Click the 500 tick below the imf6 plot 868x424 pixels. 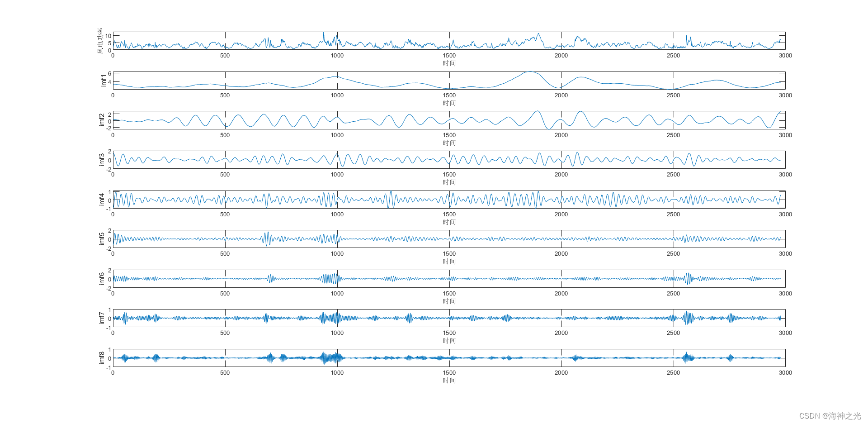pos(225,294)
